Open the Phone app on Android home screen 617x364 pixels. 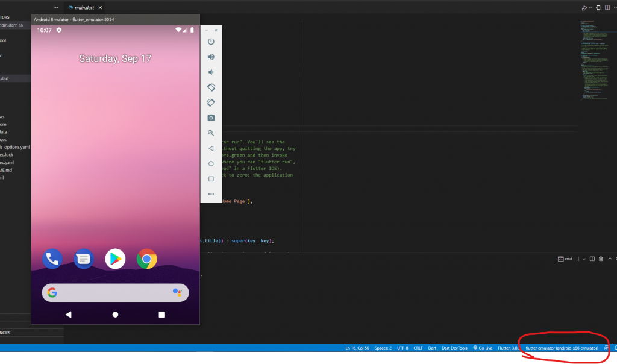pyautogui.click(x=52, y=259)
